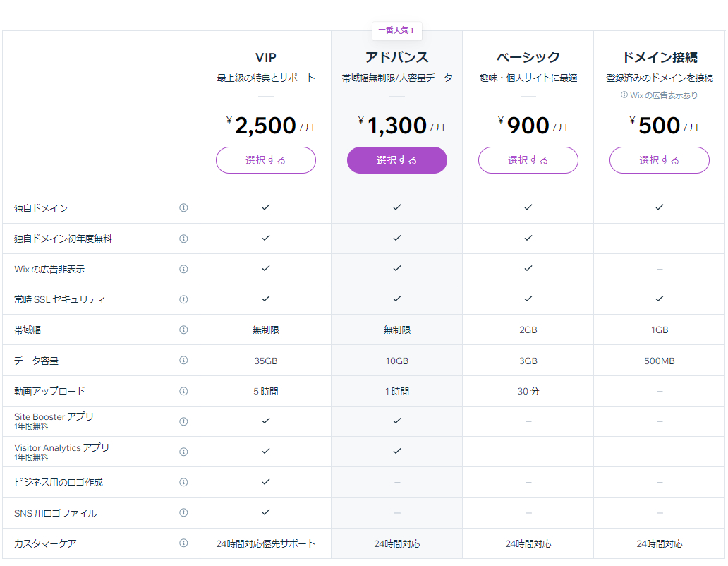The image size is (728, 566).
Task: Click the VIP plan heading
Action: coord(265,58)
